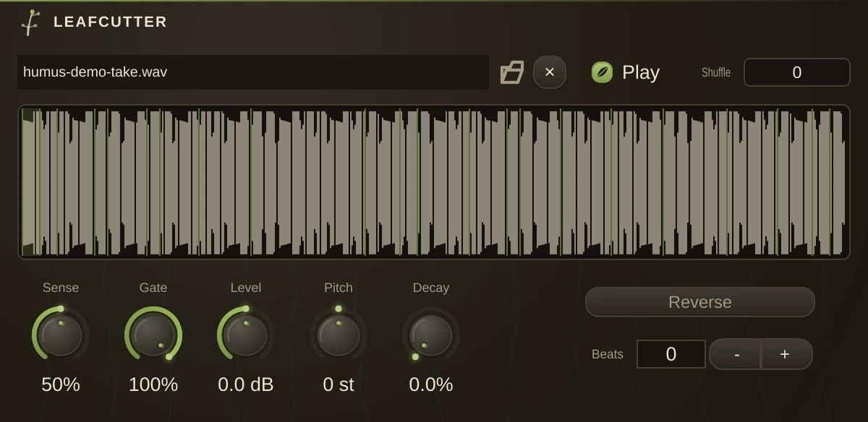Click the Sense label above its knob
Viewport: 868px width, 422px height.
click(61, 288)
